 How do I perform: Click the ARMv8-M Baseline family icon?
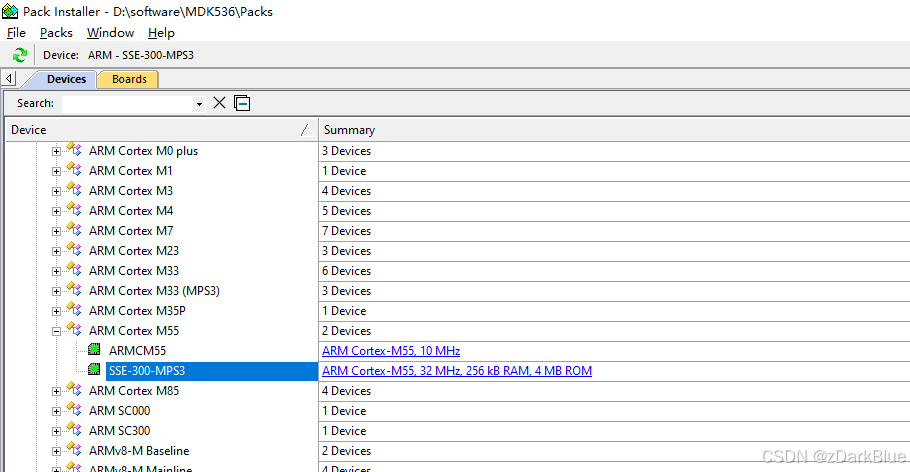[x=74, y=450]
